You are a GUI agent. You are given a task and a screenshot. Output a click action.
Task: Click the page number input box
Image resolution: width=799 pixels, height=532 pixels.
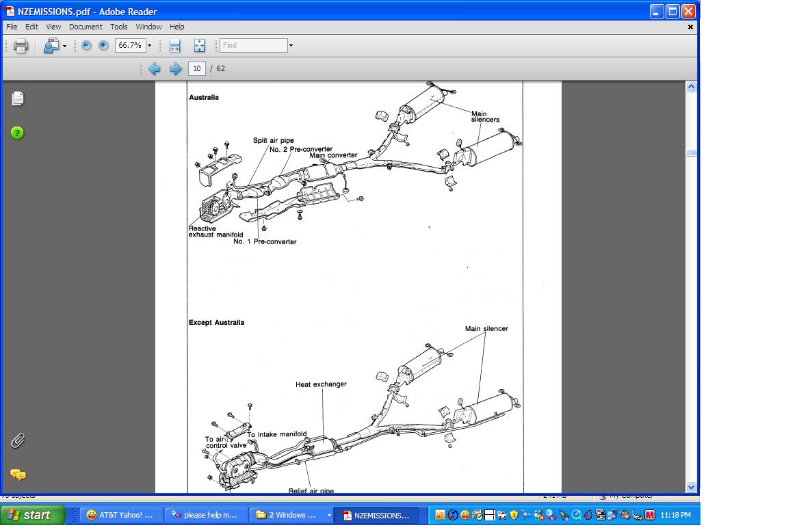(x=197, y=68)
